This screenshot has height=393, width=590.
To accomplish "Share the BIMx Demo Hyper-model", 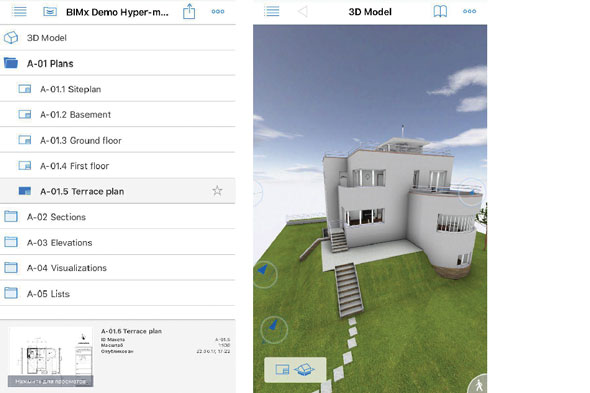I will 189,11.
